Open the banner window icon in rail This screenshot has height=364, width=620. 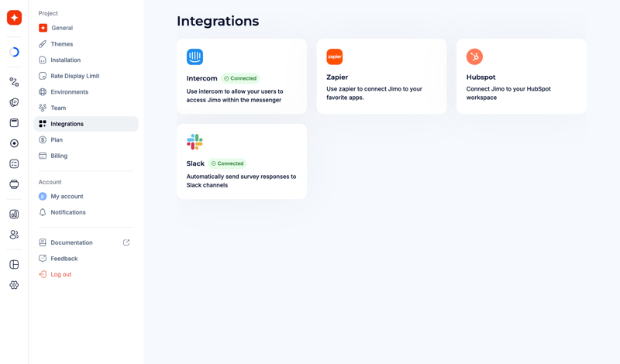point(14,123)
